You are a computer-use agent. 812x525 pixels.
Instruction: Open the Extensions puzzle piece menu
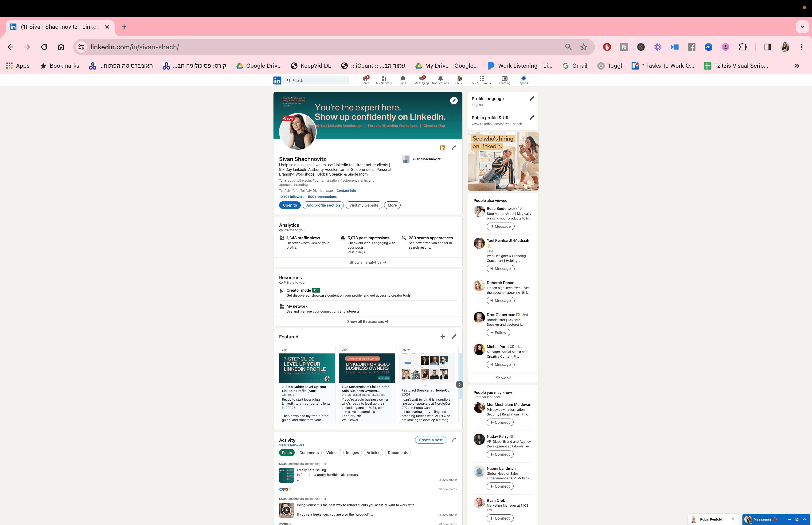(742, 47)
